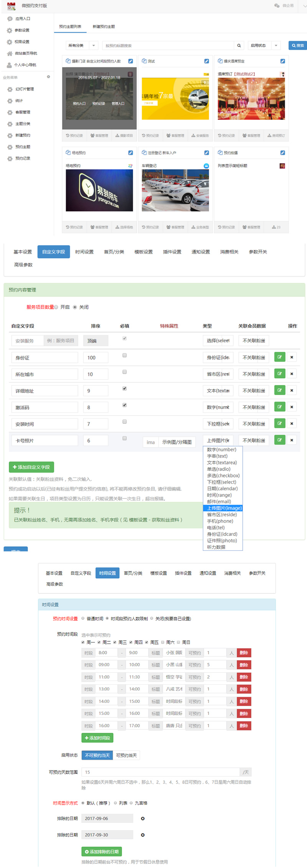Click the green 添加时间段 button
Viewport: 307px width, 868px height.
pyautogui.click(x=97, y=738)
